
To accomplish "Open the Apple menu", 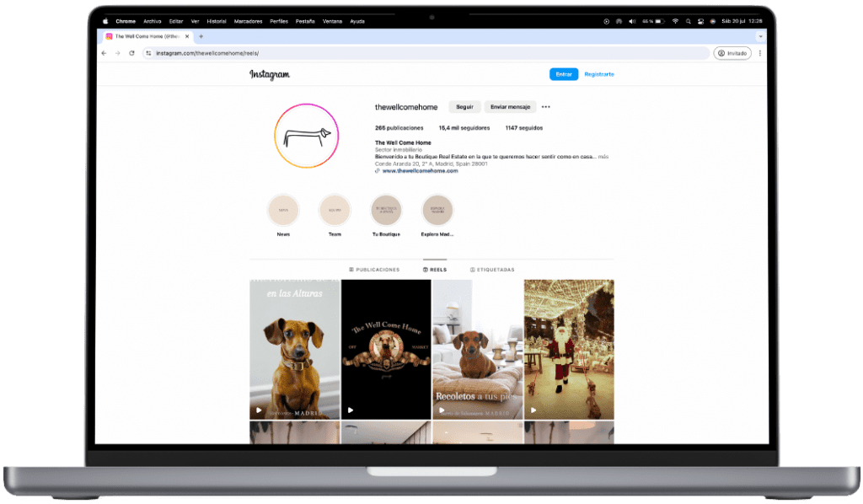I will tap(105, 21).
